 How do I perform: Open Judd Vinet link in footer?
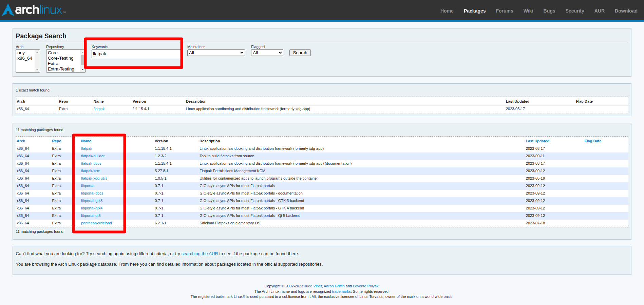[313, 286]
